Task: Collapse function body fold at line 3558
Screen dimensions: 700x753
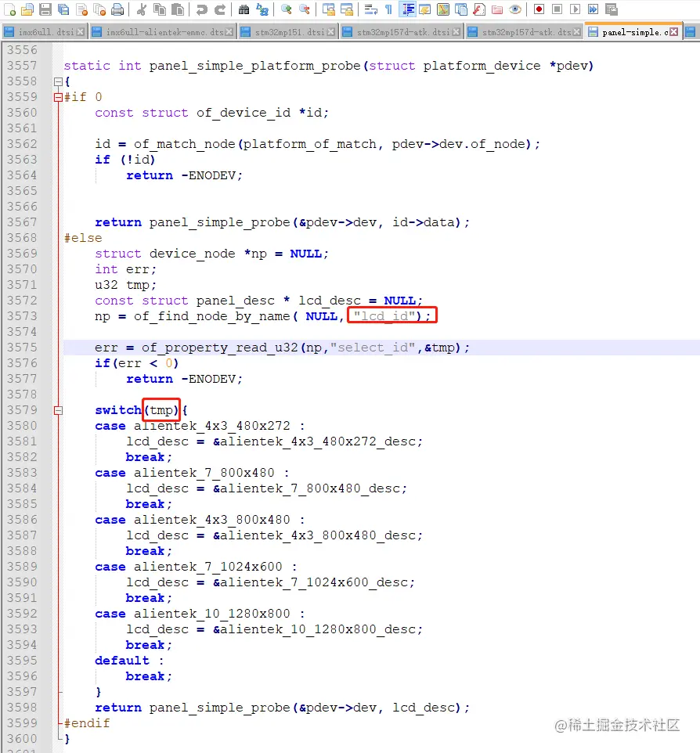Action: [58, 81]
